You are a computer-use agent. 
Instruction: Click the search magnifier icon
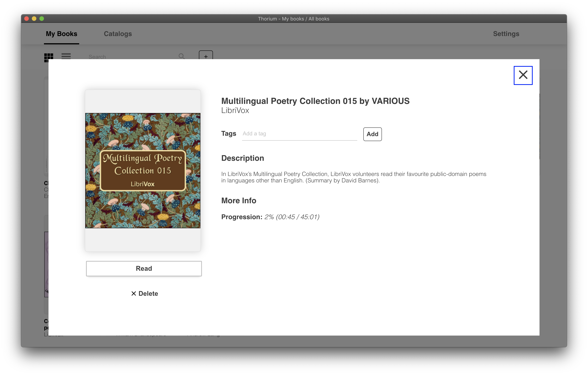181,56
